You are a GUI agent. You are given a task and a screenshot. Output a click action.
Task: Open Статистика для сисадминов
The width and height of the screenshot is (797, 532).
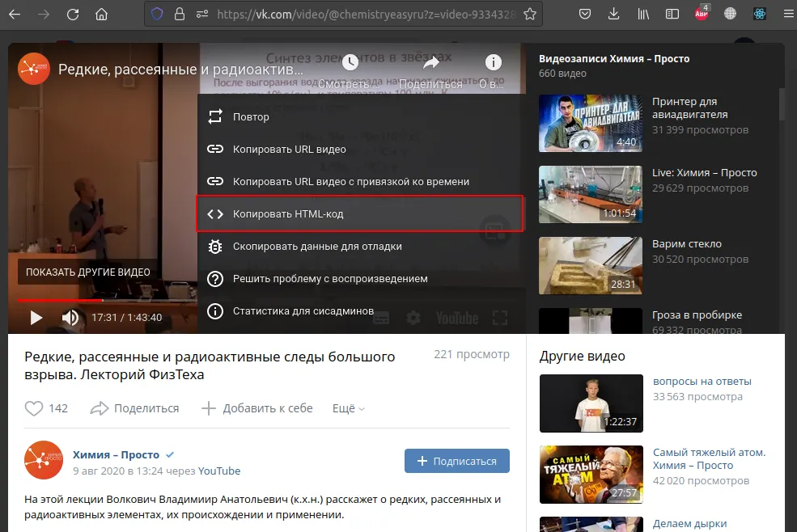point(360,311)
